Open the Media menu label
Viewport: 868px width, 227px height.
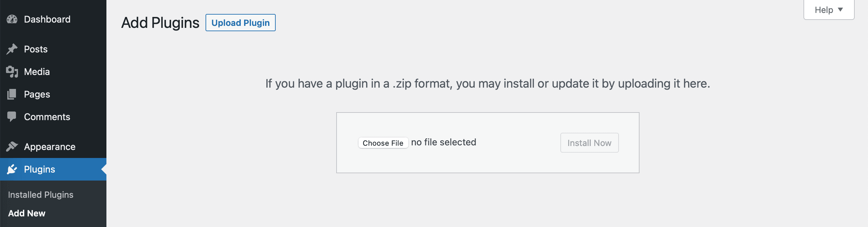point(37,72)
